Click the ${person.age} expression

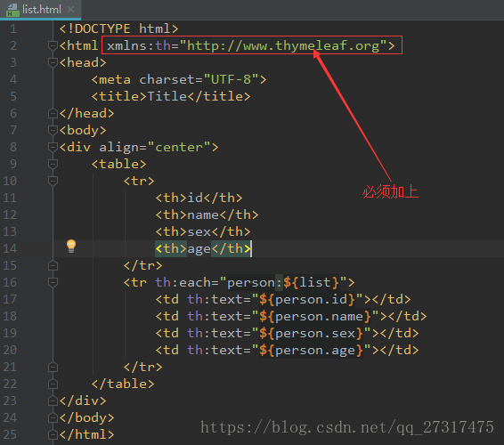(x=311, y=351)
